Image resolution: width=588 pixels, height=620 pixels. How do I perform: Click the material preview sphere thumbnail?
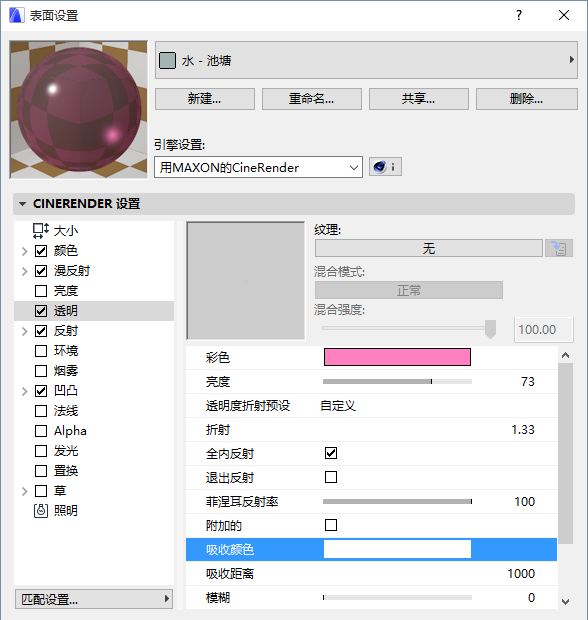coord(79,110)
